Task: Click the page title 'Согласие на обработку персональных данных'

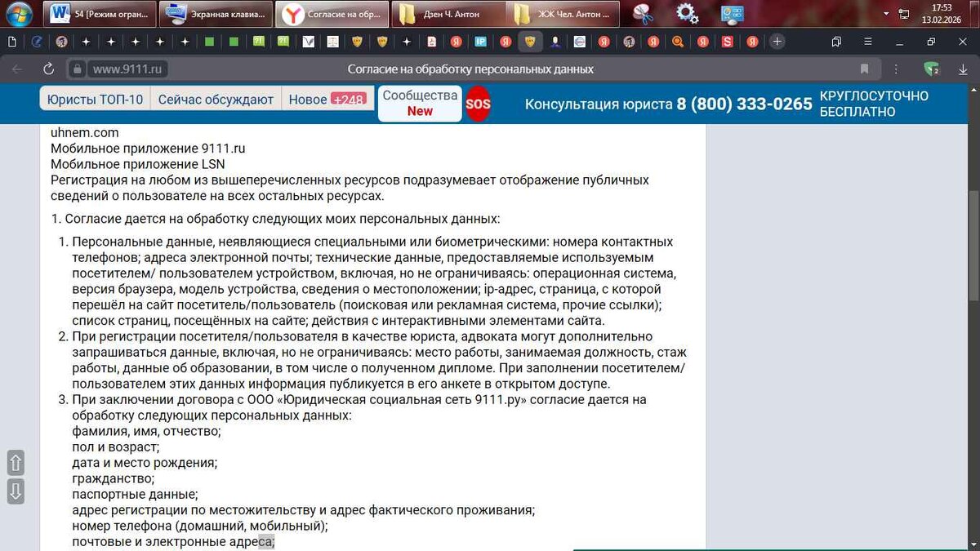Action: pos(470,69)
